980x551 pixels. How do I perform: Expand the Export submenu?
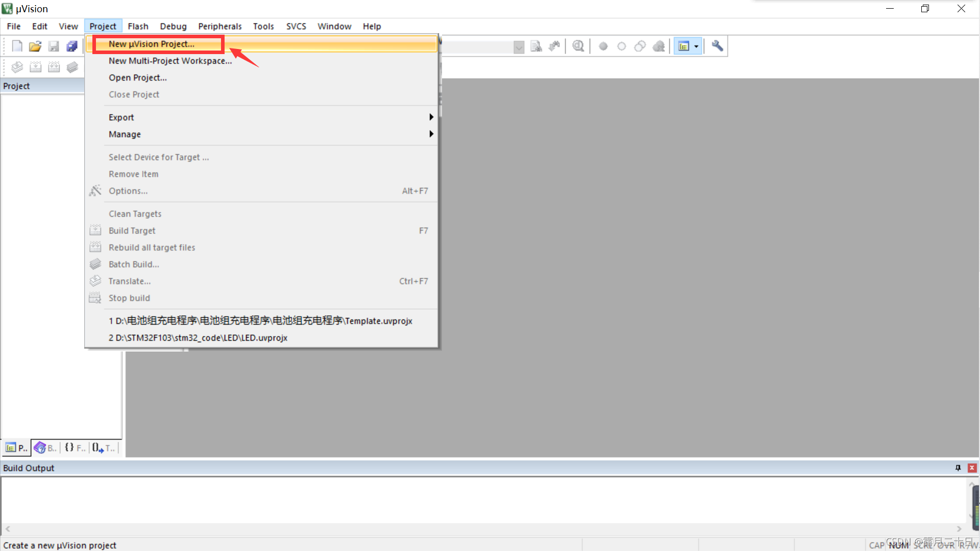click(x=261, y=118)
